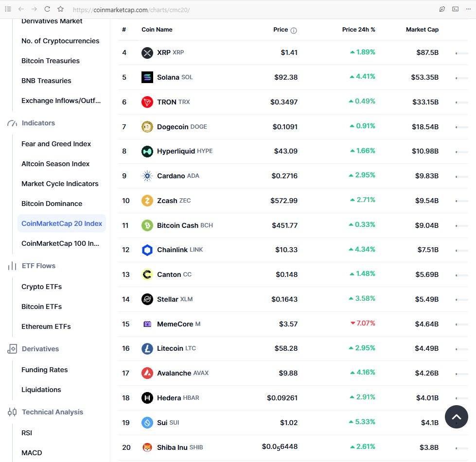Click the Cardano coin logo
This screenshot has width=476, height=462.
(x=147, y=176)
